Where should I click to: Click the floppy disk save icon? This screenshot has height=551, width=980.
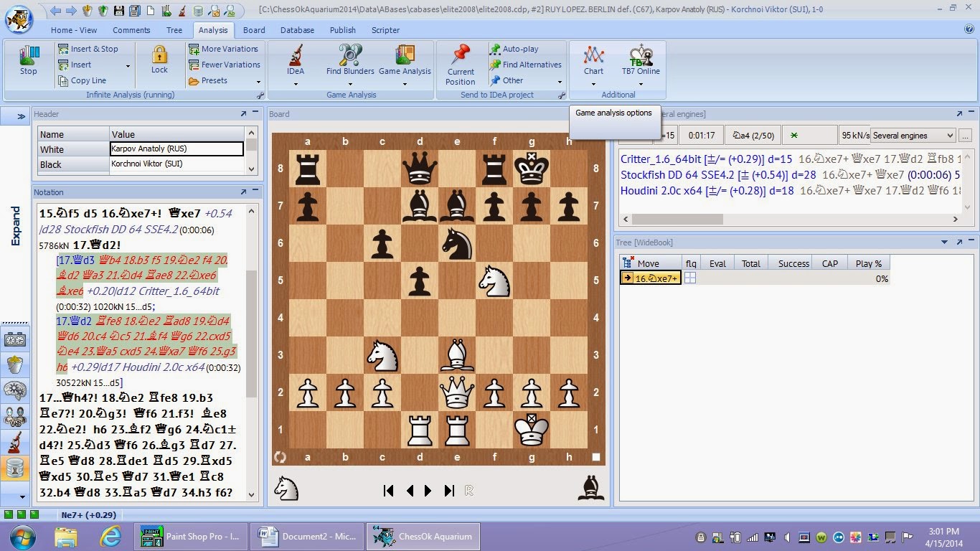118,11
